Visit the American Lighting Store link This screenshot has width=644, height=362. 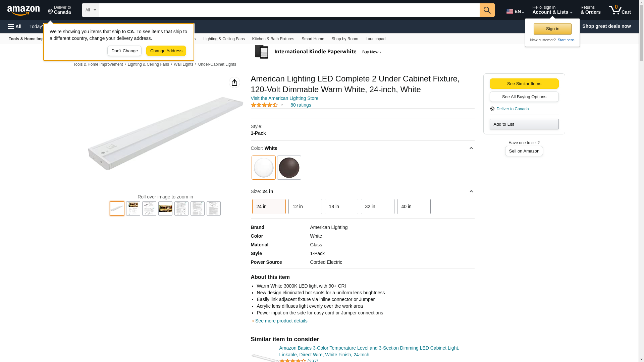click(x=284, y=98)
